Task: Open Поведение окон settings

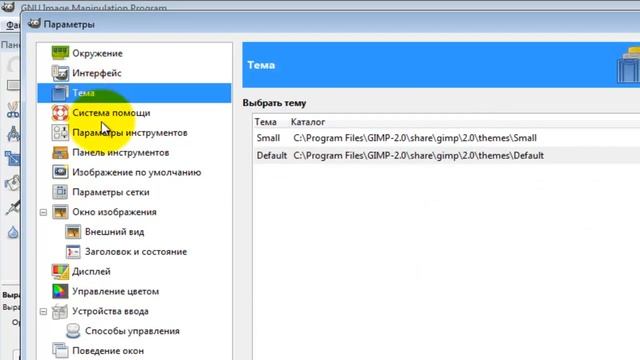Action: coord(108,351)
